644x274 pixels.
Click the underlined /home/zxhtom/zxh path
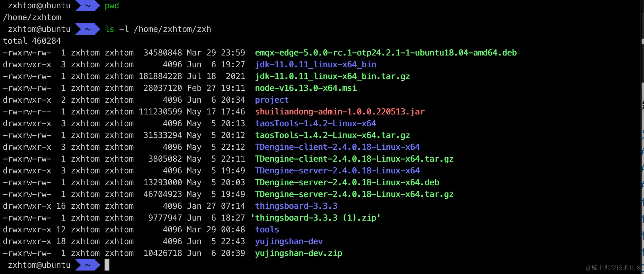[172, 29]
